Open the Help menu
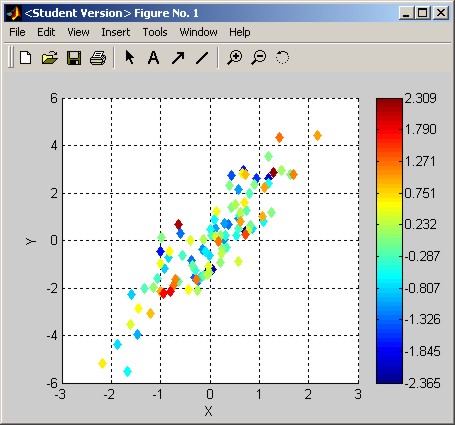Viewport: 455px width, 425px height. (x=239, y=32)
